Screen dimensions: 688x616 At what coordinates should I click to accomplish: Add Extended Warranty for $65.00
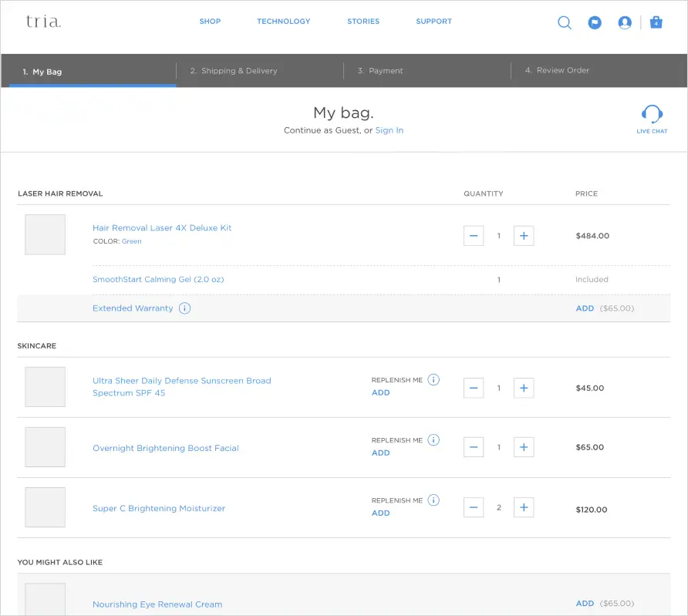(x=585, y=308)
